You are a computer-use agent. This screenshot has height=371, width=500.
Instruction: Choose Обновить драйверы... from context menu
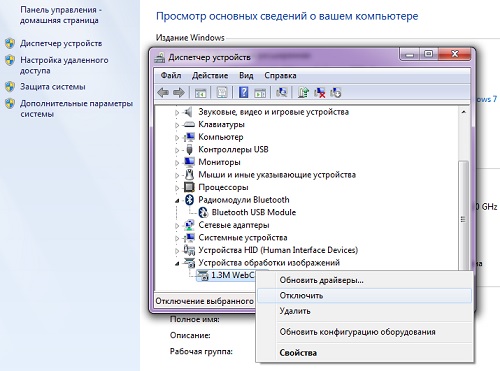[364, 280]
